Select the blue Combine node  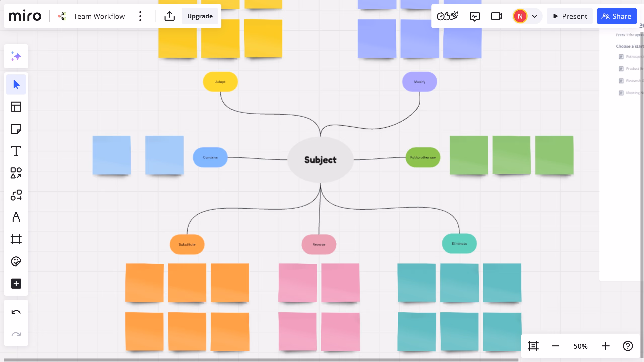coord(210,157)
